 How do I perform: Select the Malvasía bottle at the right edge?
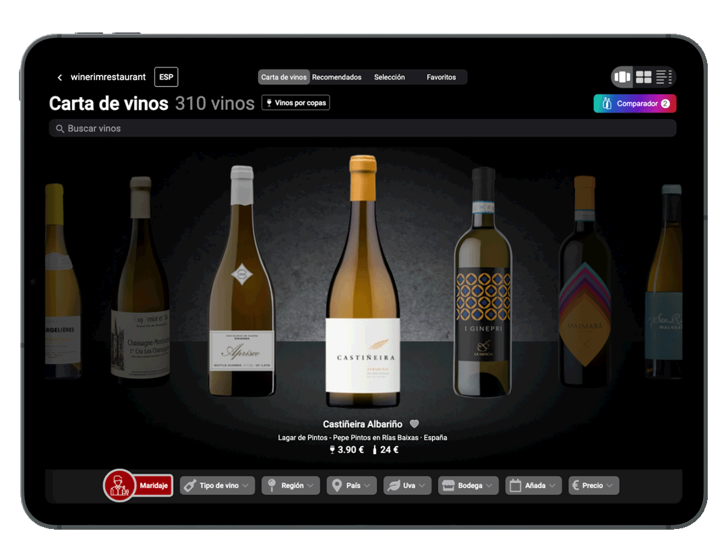click(664, 281)
